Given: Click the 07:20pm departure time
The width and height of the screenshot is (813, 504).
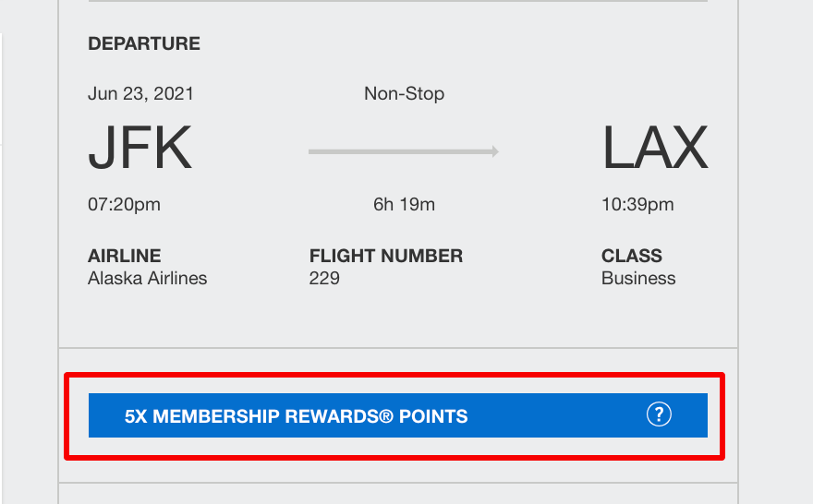Looking at the screenshot, I should point(124,205).
